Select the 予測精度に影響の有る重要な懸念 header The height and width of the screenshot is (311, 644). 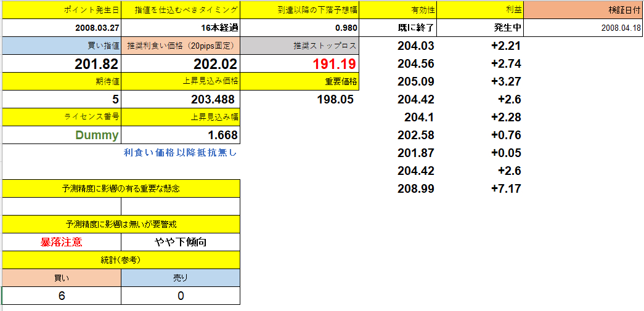[121, 188]
